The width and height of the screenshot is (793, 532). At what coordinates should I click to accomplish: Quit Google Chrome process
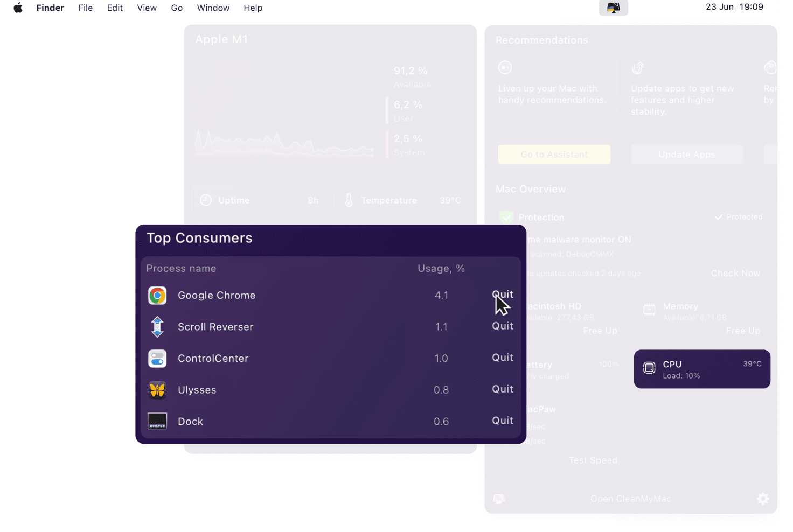503,295
